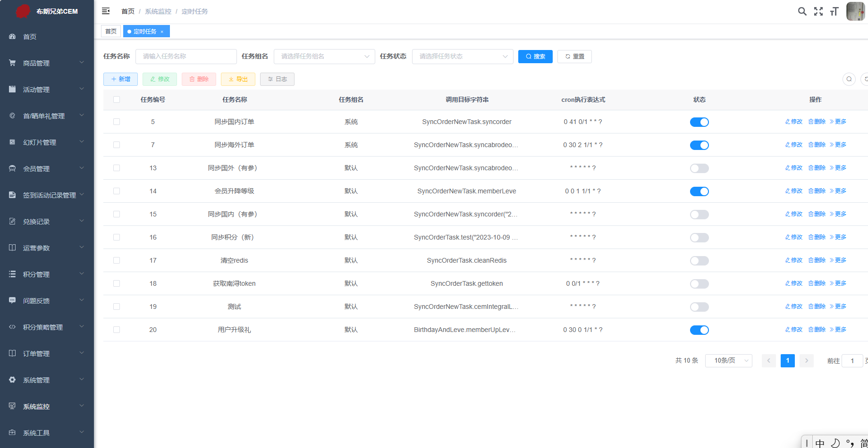Click page number 1 in pagination
Image resolution: width=868 pixels, height=448 pixels.
click(787, 361)
